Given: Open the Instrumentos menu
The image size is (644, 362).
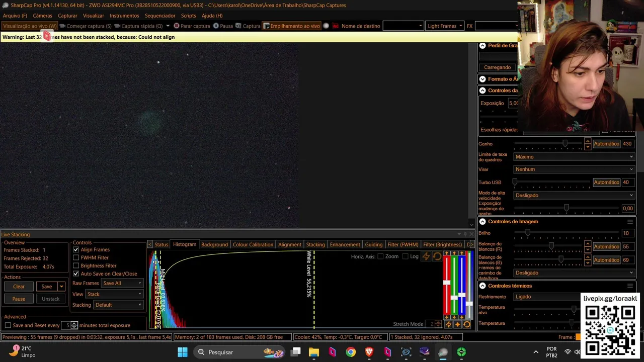Looking at the screenshot, I should [x=124, y=16].
